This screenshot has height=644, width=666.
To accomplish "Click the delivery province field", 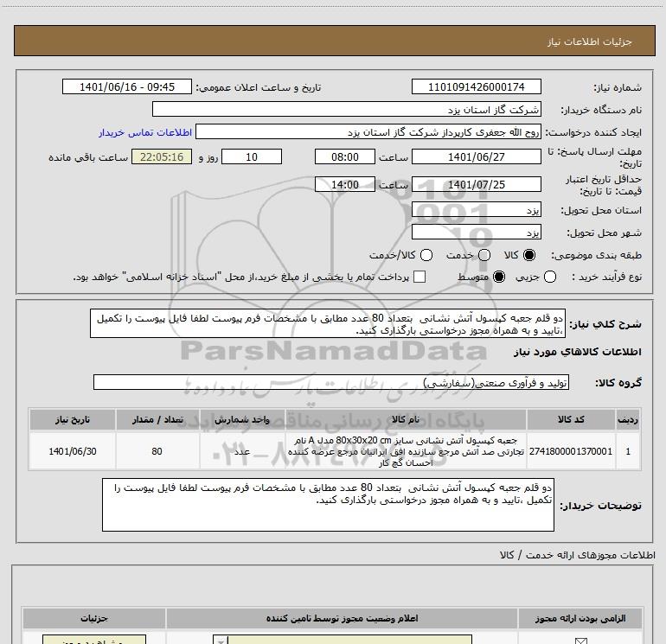I will 476,210.
